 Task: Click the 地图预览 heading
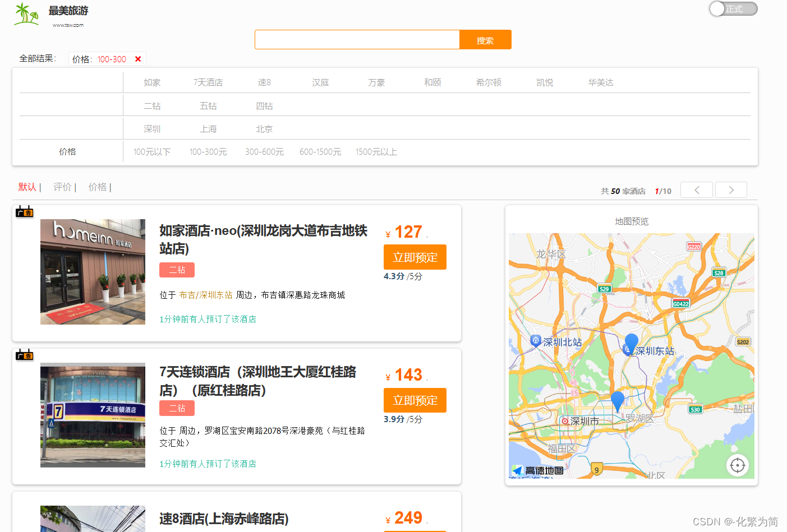[632, 221]
